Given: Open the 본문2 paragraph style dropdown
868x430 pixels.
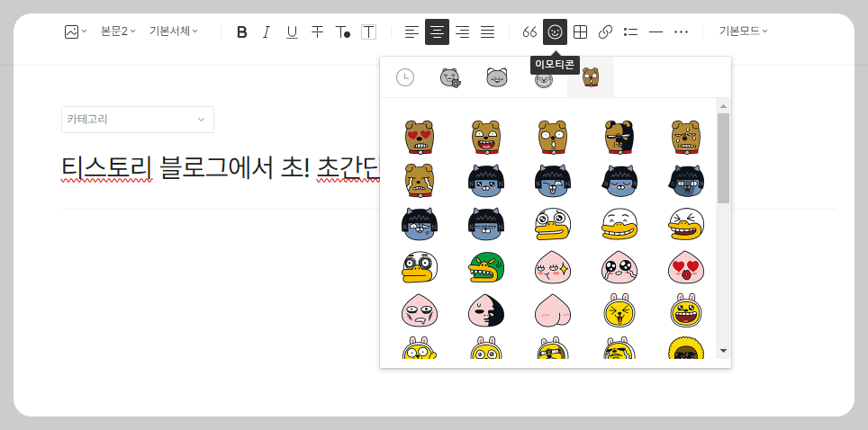Looking at the screenshot, I should coord(118,31).
